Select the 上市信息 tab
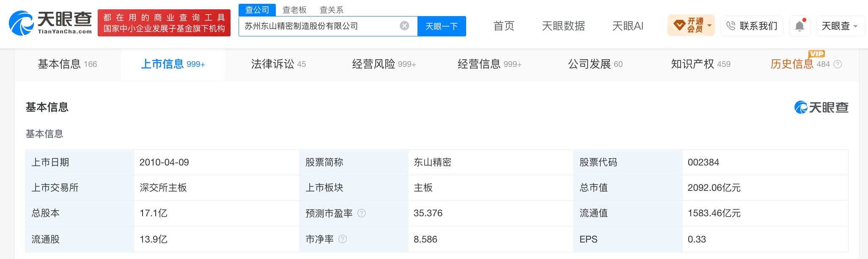 [173, 64]
